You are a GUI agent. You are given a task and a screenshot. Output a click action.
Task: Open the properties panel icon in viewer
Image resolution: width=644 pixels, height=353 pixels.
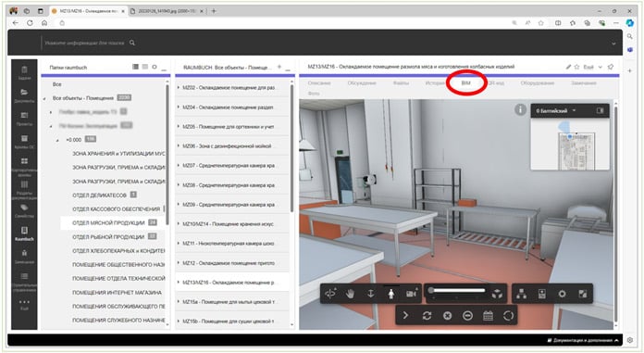542,294
